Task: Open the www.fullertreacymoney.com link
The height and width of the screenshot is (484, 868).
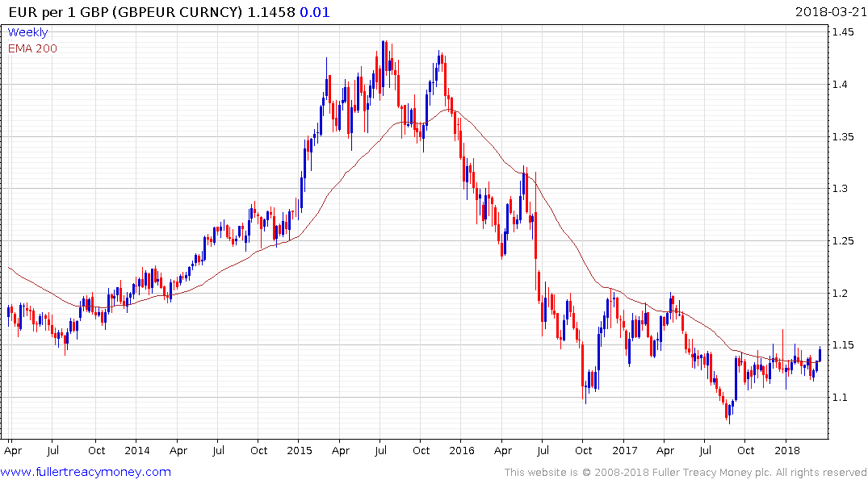Action: pyautogui.click(x=86, y=472)
